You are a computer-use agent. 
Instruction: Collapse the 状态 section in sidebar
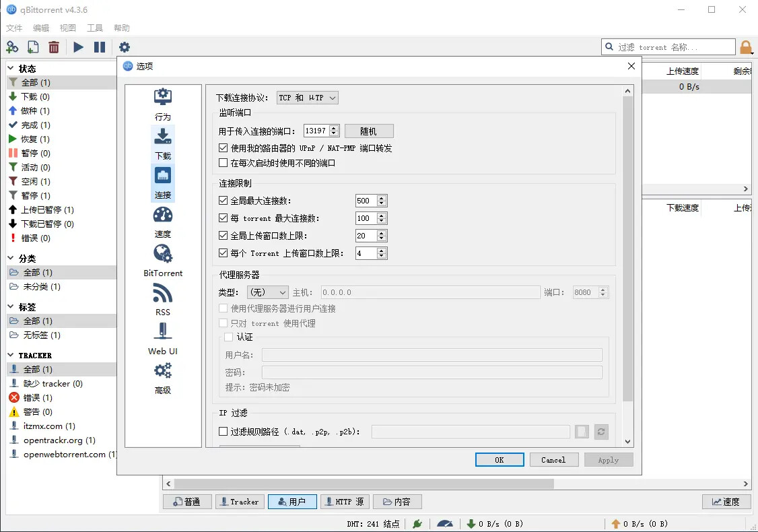point(11,68)
